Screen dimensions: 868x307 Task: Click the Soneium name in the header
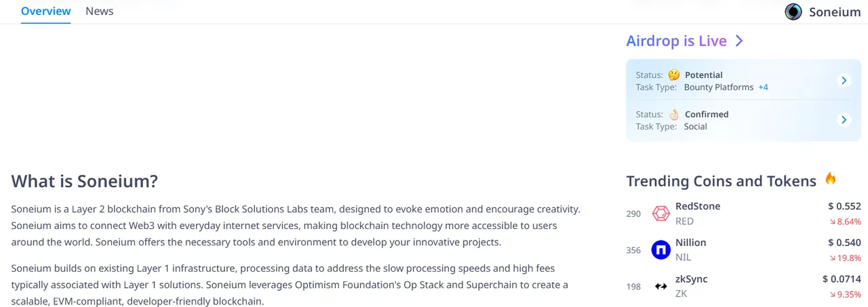835,12
